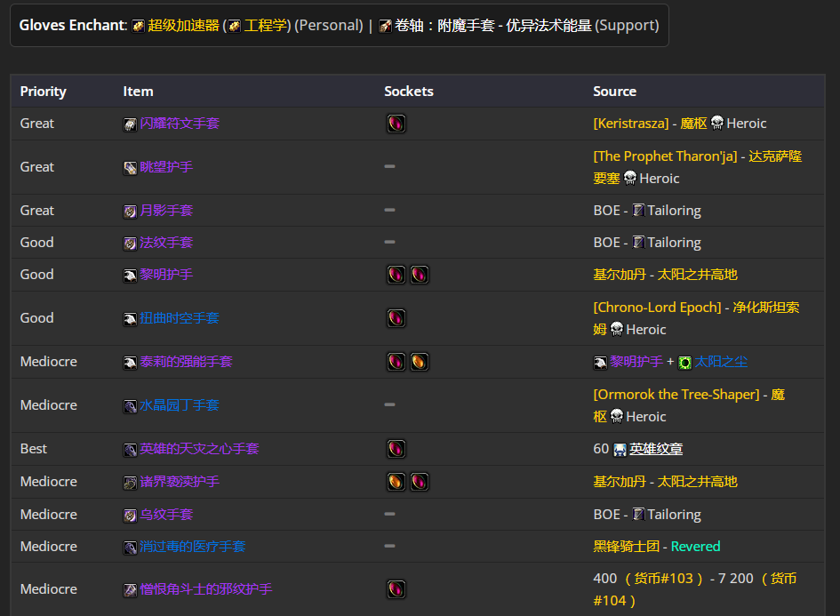Viewport: 840px width, 616px height.
Task: Click the item icon next to 憎恨角斗士的邪纹护手
Action: coord(130,590)
